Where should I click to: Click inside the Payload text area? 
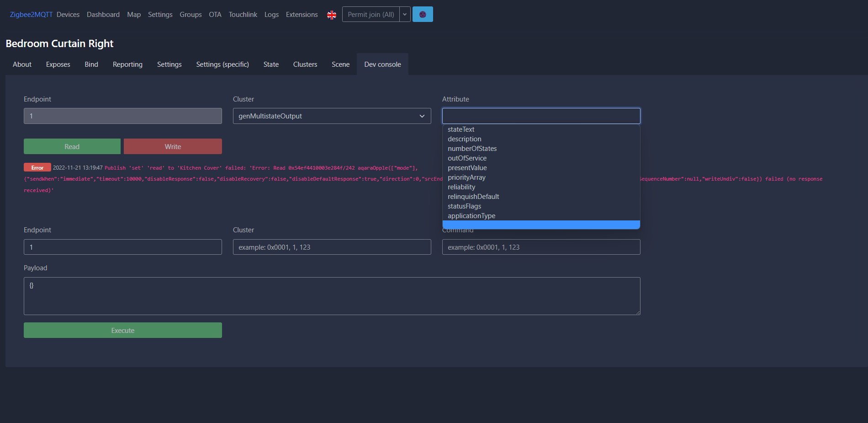[332, 295]
